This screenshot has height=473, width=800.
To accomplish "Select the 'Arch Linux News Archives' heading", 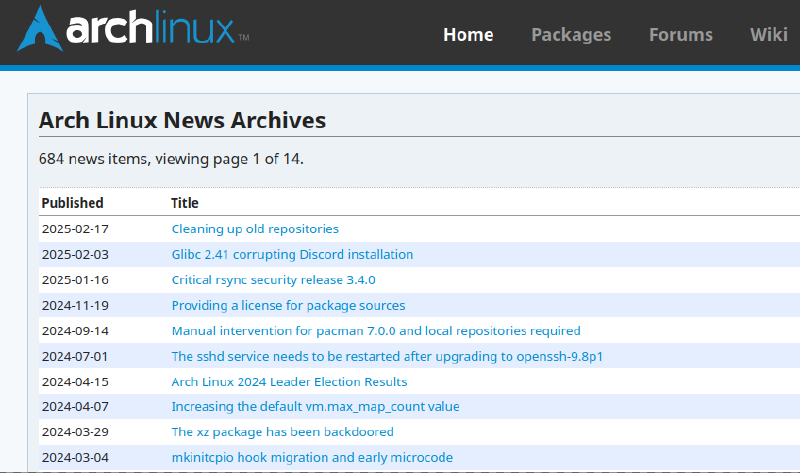I will click(x=183, y=120).
